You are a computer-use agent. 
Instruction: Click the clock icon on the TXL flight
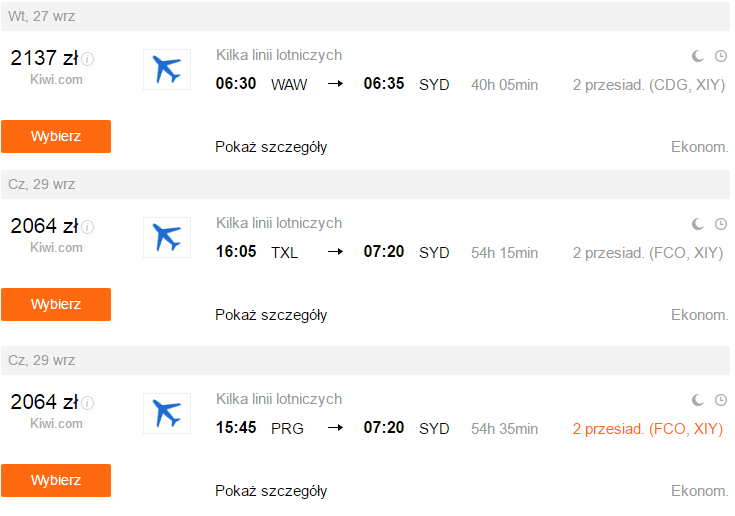[x=721, y=224]
